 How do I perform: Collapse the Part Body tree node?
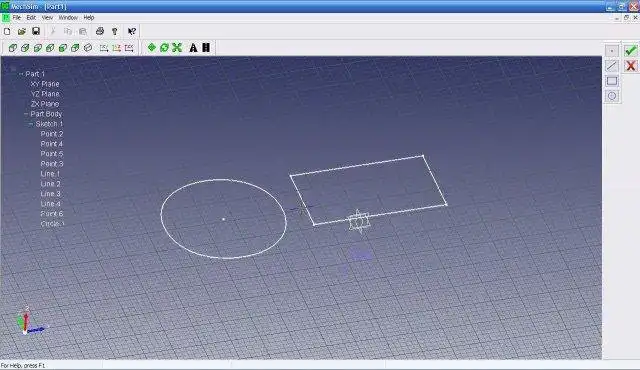click(x=26, y=114)
